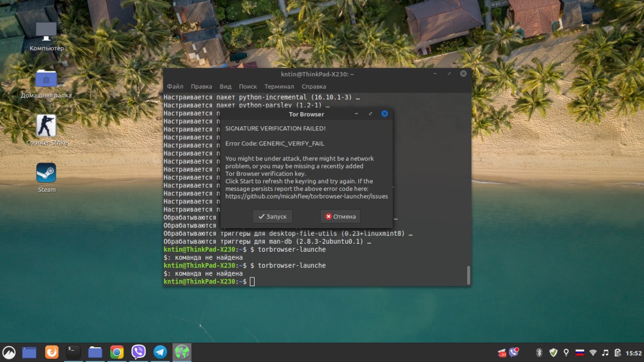Select the Компьютер desktop icon

[x=46, y=37]
